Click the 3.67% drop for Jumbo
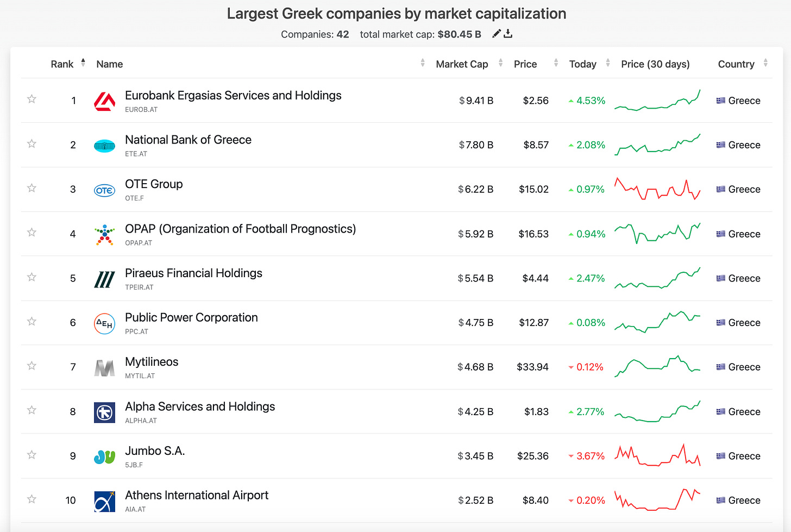Screen dimensions: 791x532 591,456
